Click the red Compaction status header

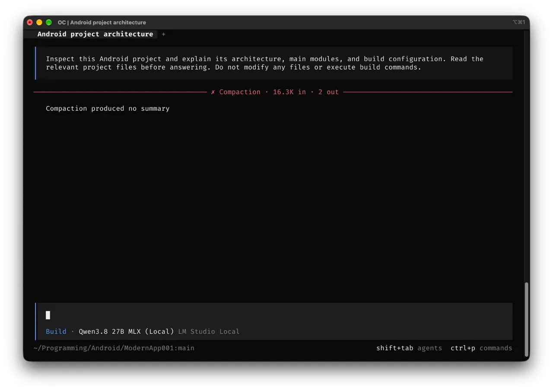[x=275, y=92]
